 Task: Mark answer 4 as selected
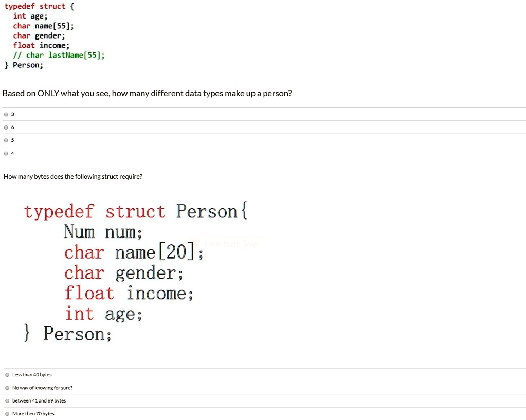[x=6, y=153]
